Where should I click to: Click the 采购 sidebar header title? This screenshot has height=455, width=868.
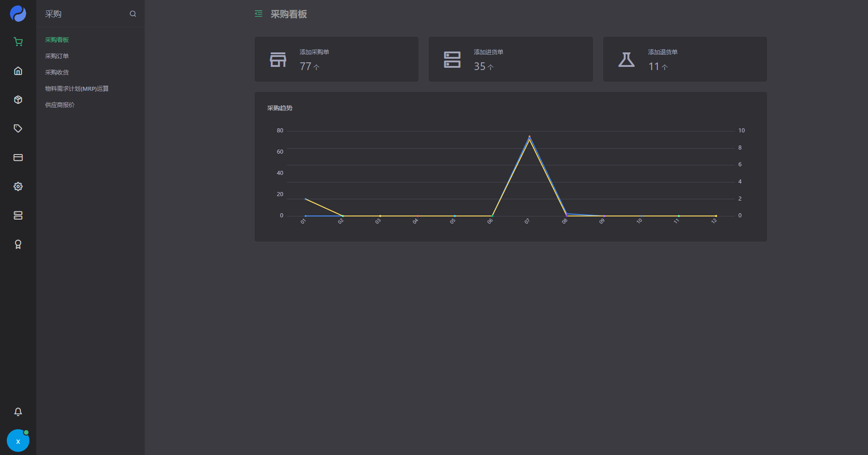[x=53, y=14]
